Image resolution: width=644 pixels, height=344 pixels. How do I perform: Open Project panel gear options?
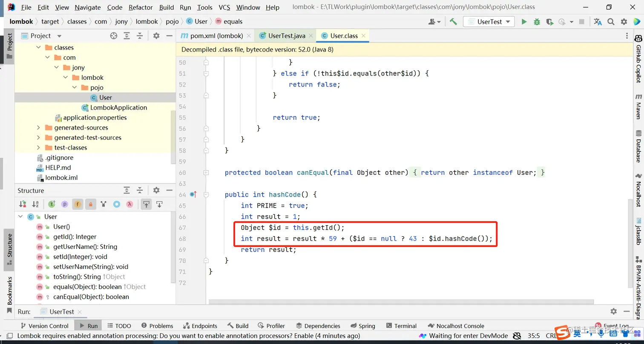tap(156, 36)
